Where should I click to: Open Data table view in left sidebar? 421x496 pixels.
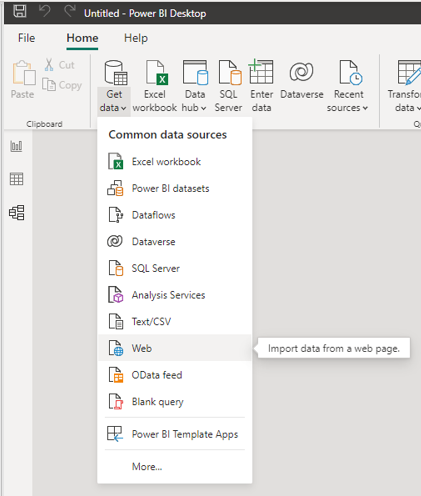coord(16,179)
